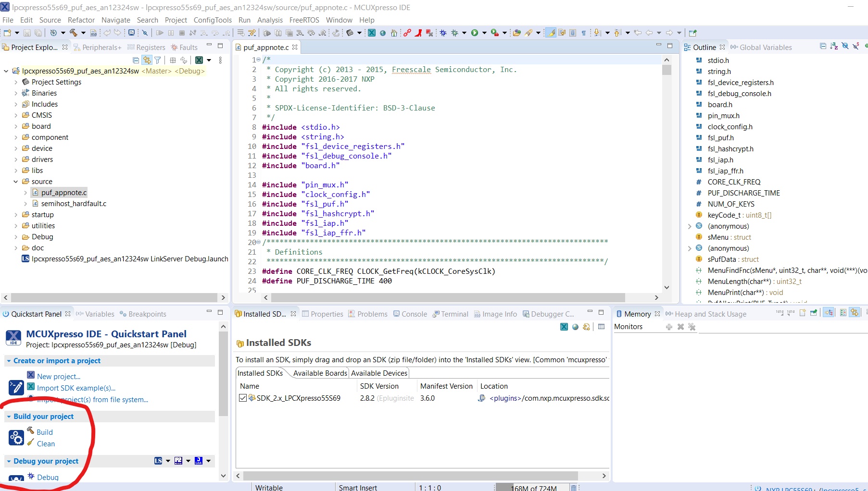Collapse the source folder in project tree
Image resolution: width=868 pixels, height=491 pixels.
point(15,182)
